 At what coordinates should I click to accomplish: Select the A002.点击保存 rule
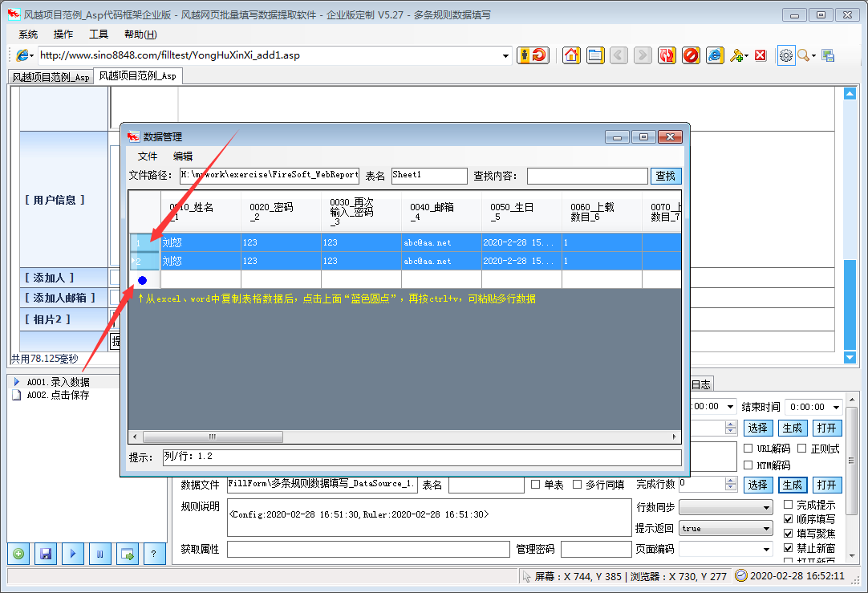click(58, 395)
